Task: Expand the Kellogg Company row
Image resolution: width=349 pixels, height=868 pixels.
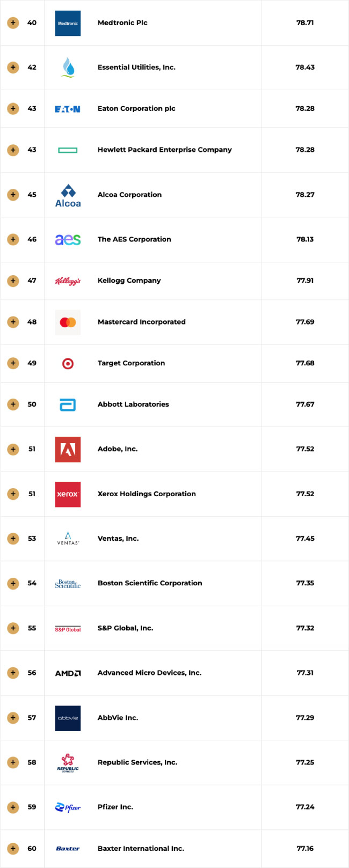Action: [13, 281]
